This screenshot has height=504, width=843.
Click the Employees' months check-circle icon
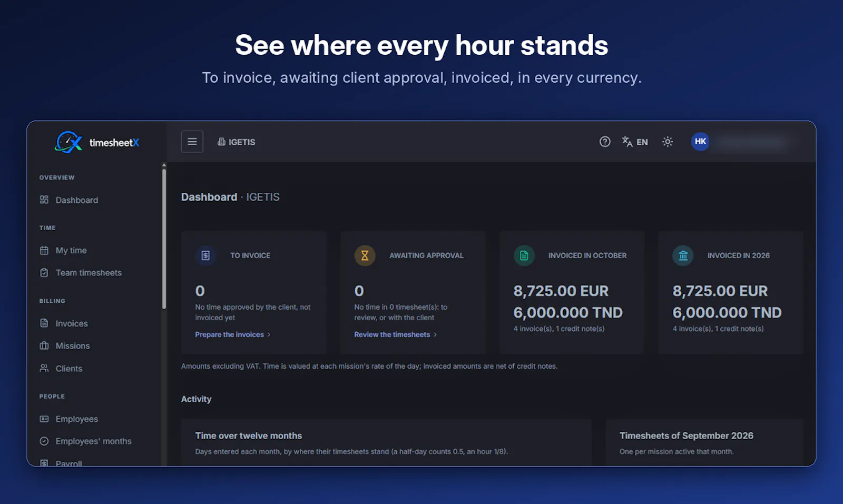(x=44, y=441)
